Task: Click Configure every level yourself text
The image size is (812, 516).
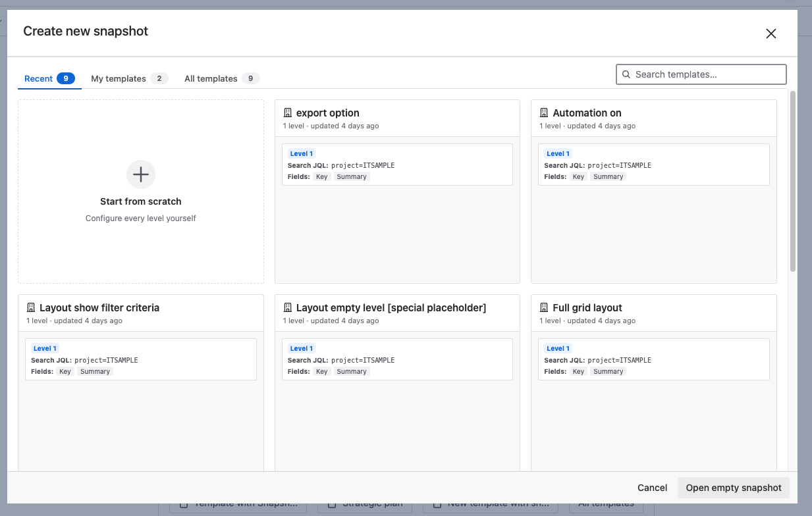Action: (x=141, y=218)
